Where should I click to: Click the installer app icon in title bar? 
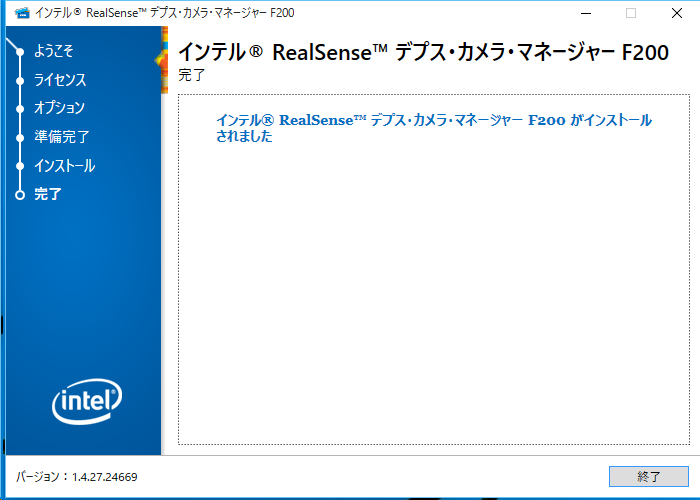click(x=22, y=13)
